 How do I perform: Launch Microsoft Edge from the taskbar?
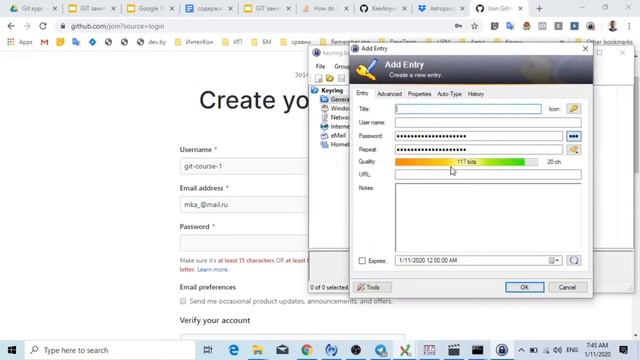233,350
